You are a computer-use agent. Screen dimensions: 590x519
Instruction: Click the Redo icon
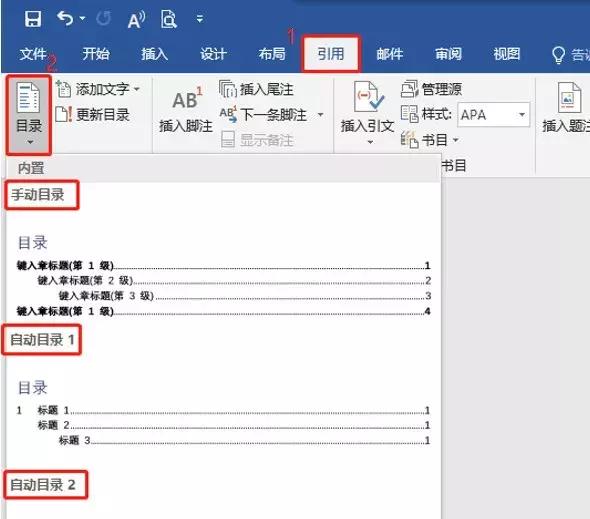coord(103,18)
